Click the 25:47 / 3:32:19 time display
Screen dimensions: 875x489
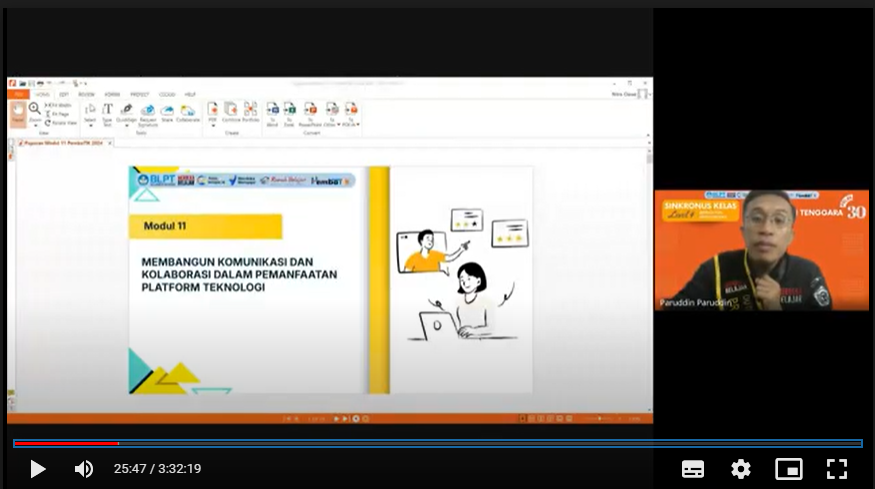[157, 469]
